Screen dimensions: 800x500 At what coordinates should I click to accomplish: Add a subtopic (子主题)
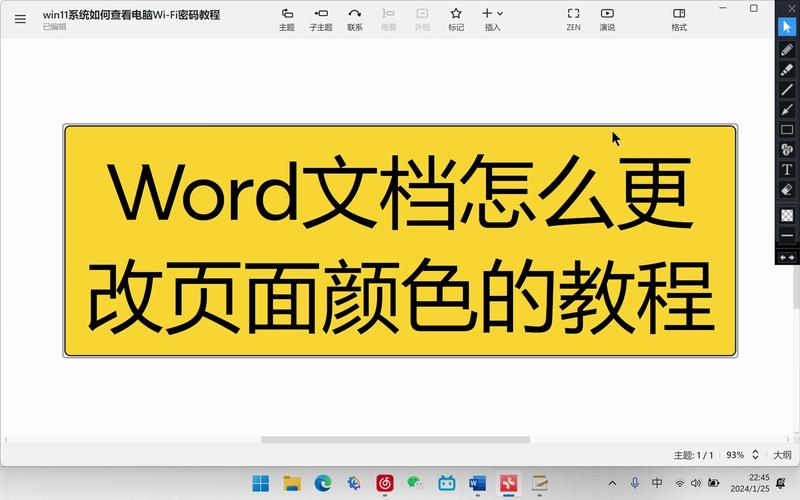pos(320,19)
